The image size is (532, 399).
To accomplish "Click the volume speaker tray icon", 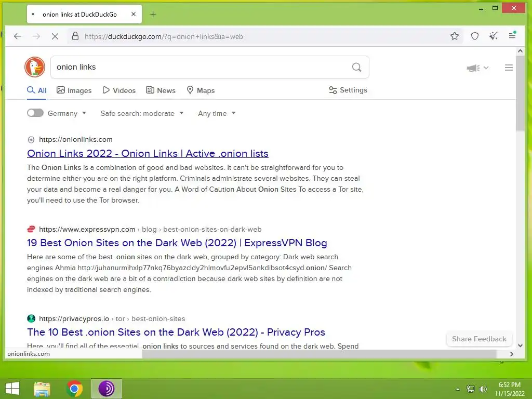I will click(x=483, y=389).
